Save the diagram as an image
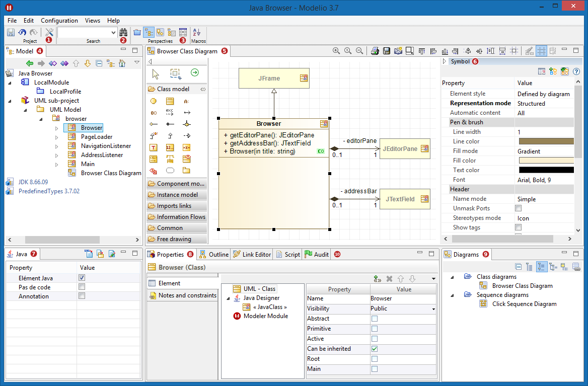Image resolution: width=588 pixels, height=386 pixels. (x=398, y=51)
